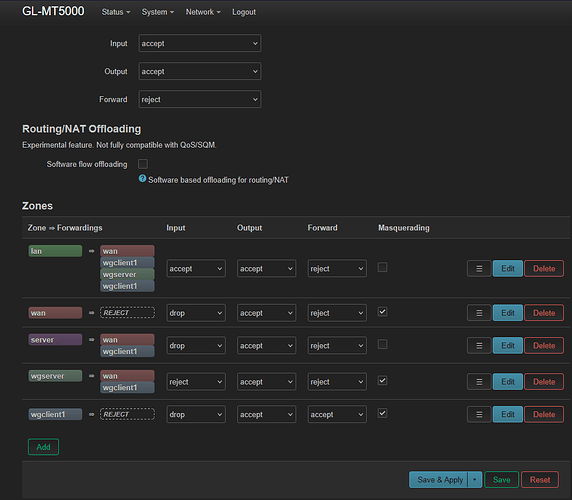This screenshot has width=572, height=500.
Task: Open the lan zone Output dropdown
Action: click(266, 269)
